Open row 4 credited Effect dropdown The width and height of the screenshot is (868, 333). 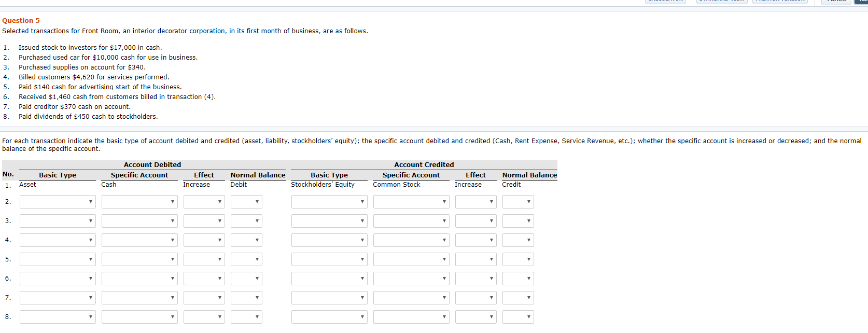[x=476, y=240]
